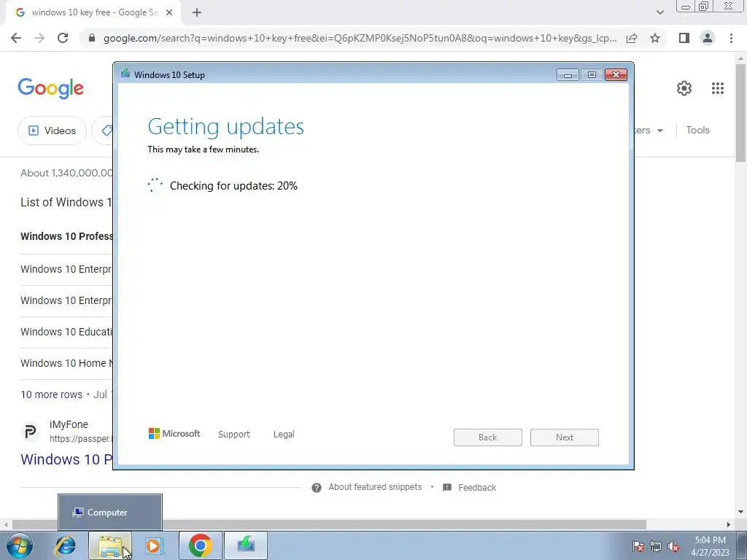Click muted volume tray icon
This screenshot has height=560, width=747.
[673, 546]
